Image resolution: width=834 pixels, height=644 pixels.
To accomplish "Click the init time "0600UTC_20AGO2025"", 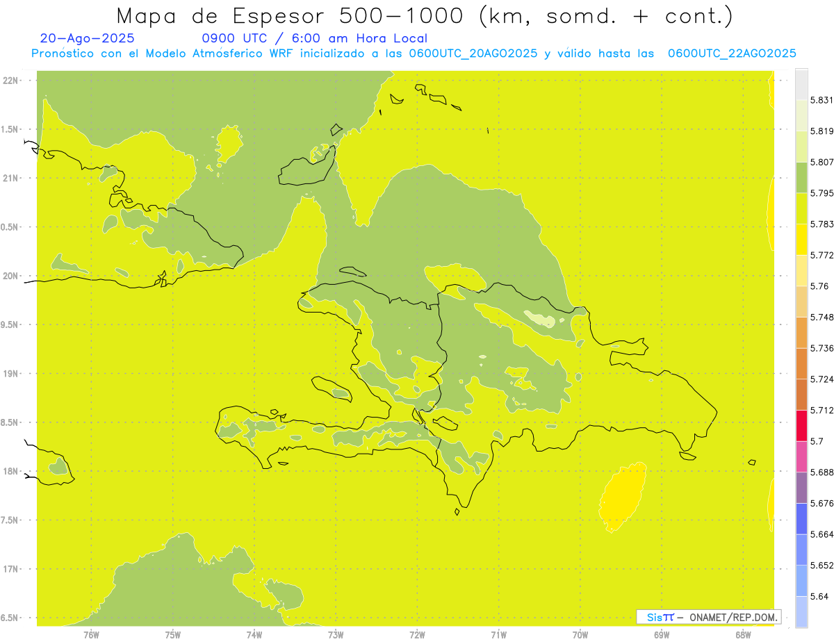I will [473, 53].
